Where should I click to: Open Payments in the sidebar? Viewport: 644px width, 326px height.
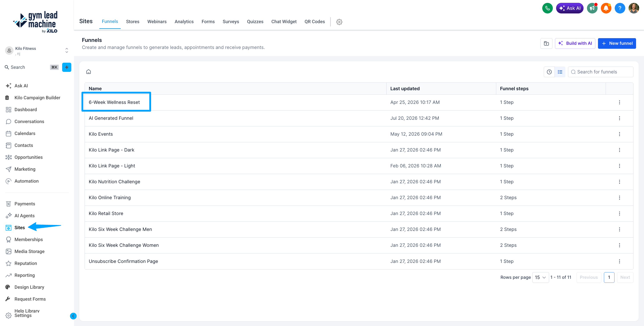tap(25, 204)
